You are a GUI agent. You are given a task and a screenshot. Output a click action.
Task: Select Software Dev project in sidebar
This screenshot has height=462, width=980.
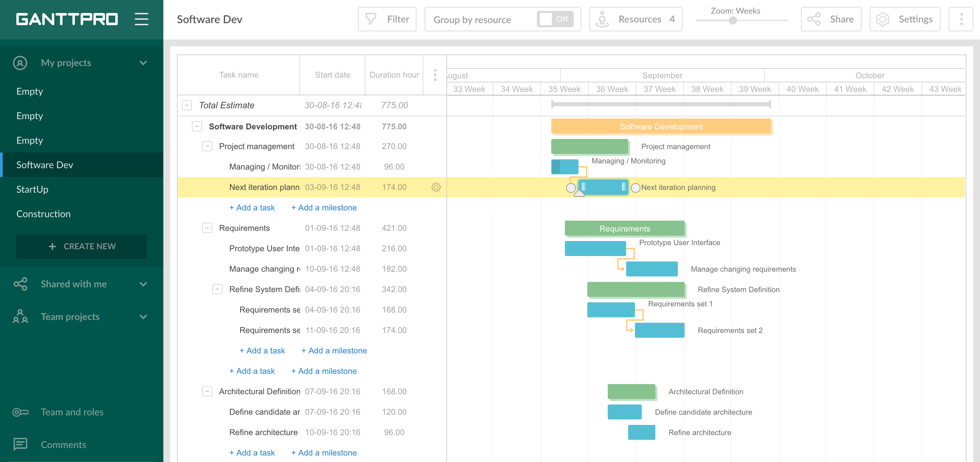(x=81, y=164)
